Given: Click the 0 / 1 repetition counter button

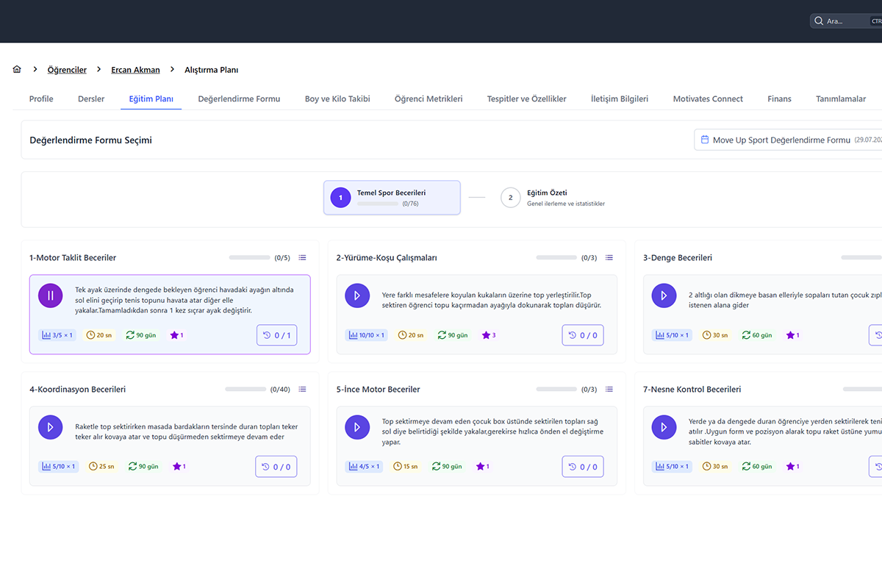Looking at the screenshot, I should [277, 335].
